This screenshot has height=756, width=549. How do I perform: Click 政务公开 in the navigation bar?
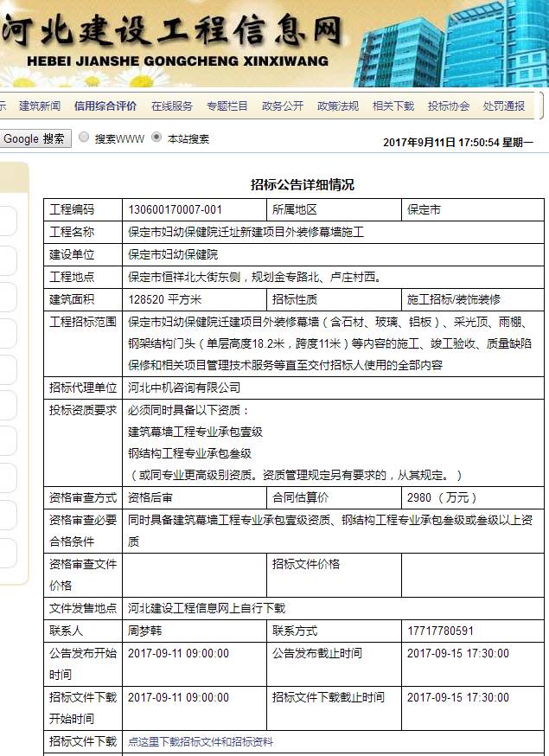tap(282, 106)
